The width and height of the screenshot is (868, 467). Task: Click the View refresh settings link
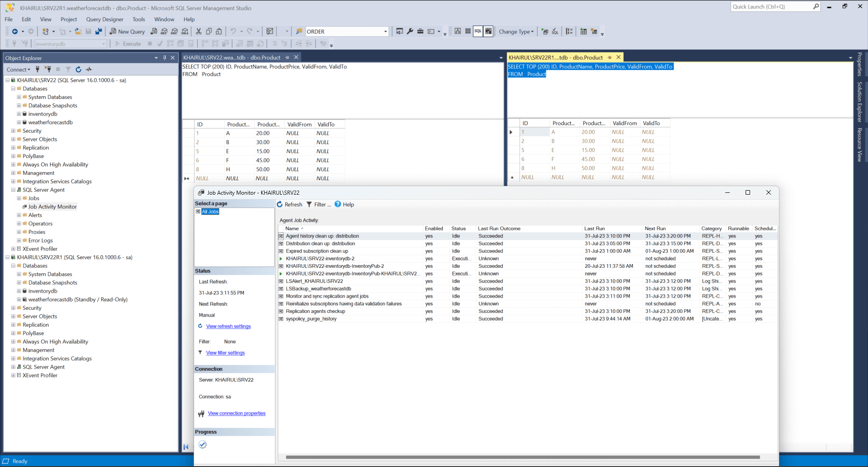coord(228,327)
